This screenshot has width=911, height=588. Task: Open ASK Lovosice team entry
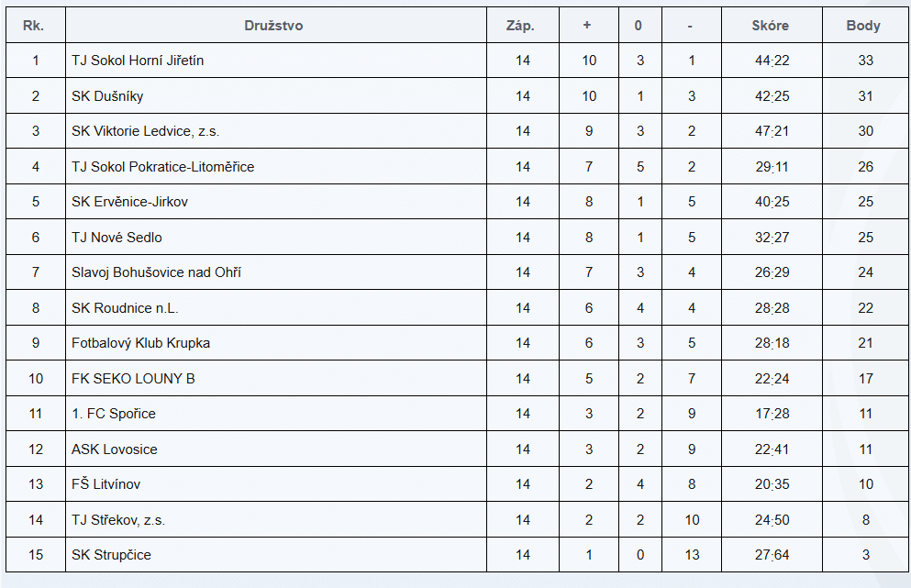coord(114,449)
